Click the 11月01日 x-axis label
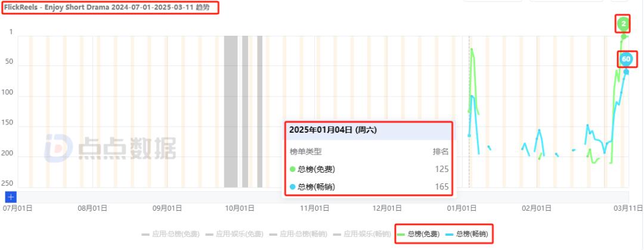 (x=315, y=208)
